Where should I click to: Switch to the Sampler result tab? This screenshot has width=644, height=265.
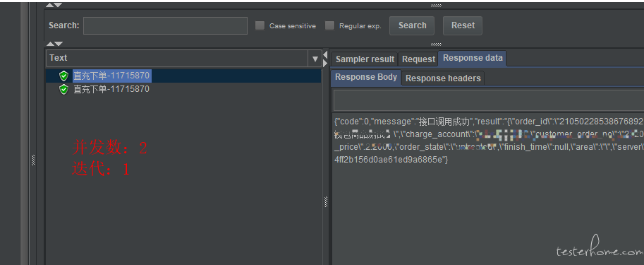point(365,59)
